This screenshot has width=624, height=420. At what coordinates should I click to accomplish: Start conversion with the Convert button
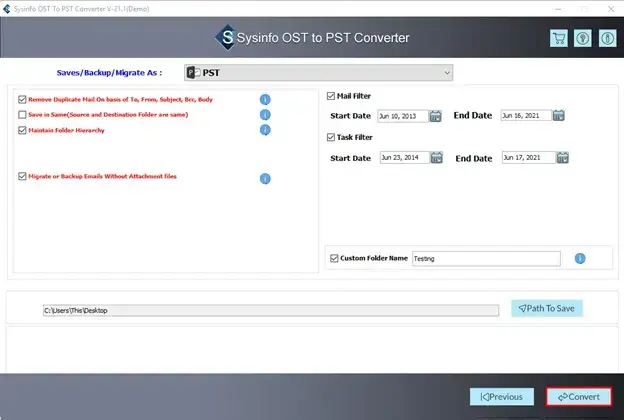pos(579,397)
